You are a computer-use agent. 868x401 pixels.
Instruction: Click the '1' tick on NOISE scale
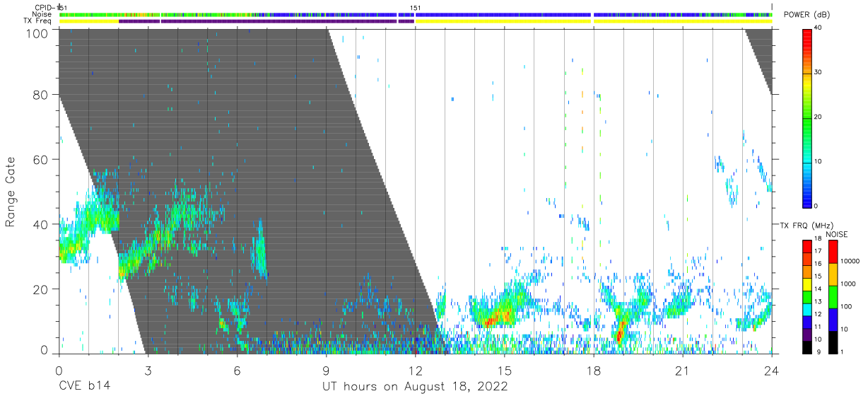coord(843,351)
